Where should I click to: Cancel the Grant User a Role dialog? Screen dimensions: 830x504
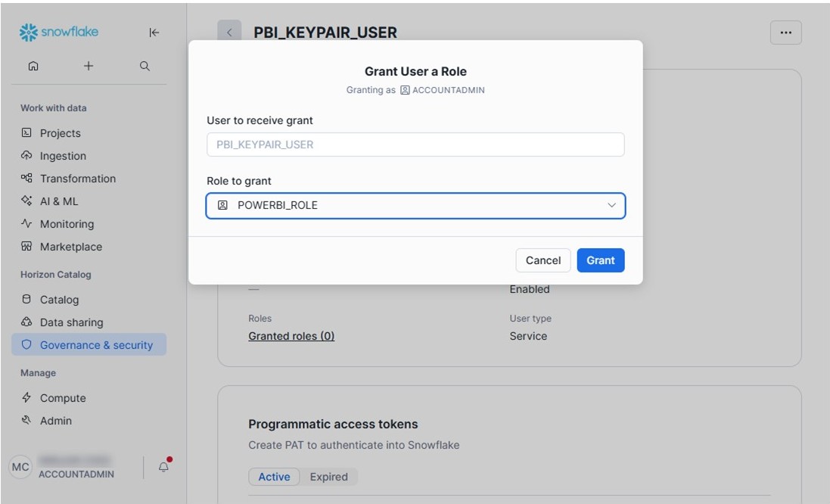click(x=542, y=260)
